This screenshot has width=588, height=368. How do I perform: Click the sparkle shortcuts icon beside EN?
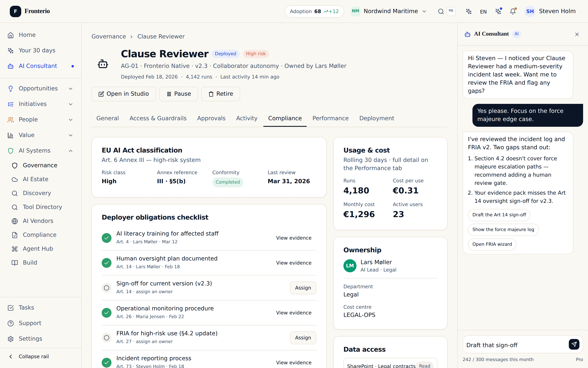pos(469,11)
